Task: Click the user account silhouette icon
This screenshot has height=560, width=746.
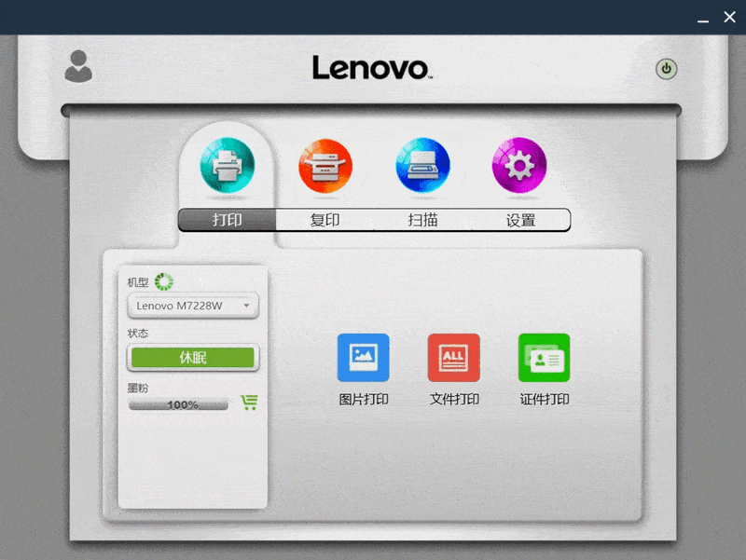Action: [78, 66]
